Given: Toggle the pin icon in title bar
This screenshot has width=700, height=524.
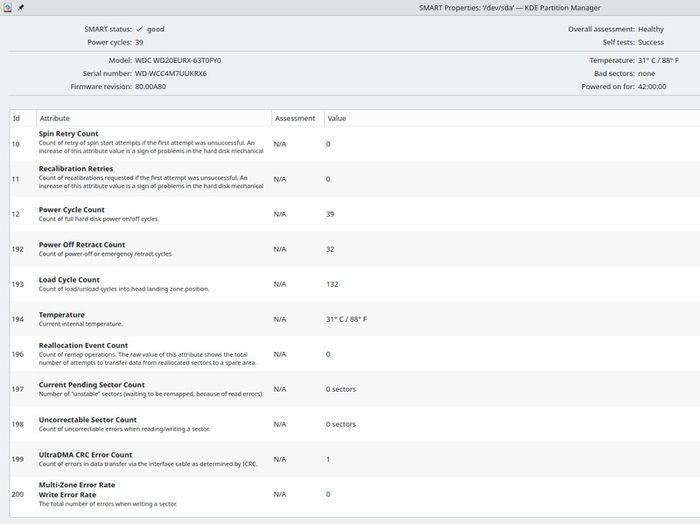Looking at the screenshot, I should (21, 7).
